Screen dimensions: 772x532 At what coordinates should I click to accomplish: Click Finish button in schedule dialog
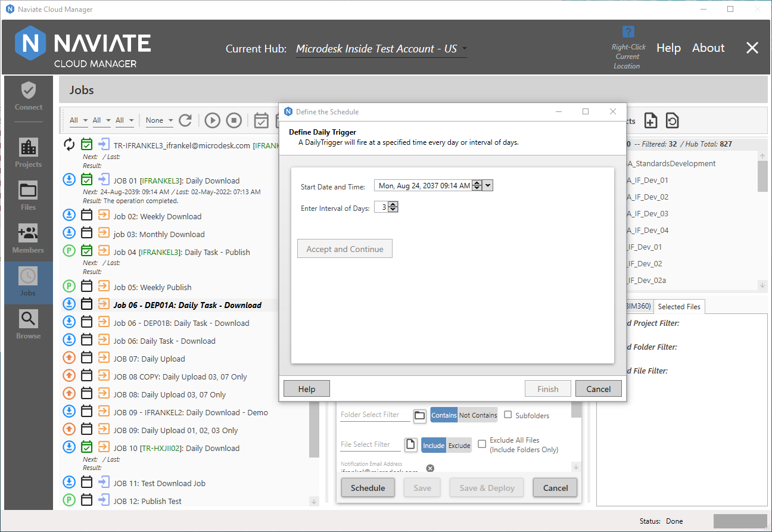[x=548, y=389]
